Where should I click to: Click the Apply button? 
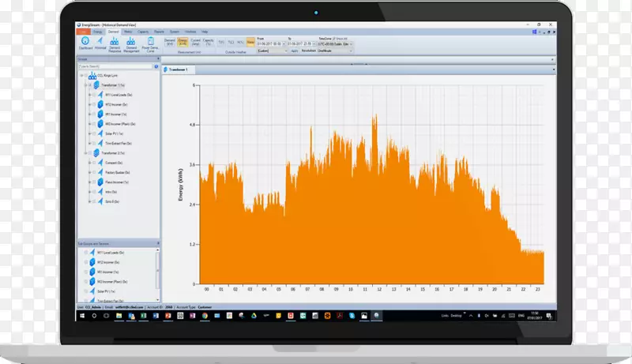[295, 49]
